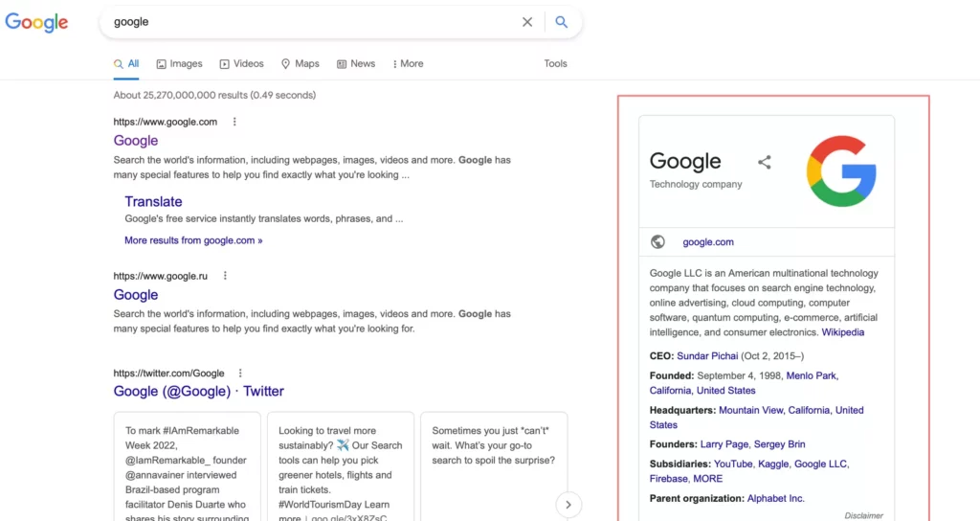This screenshot has height=521, width=980.
Task: Select the All tab
Action: [126, 64]
